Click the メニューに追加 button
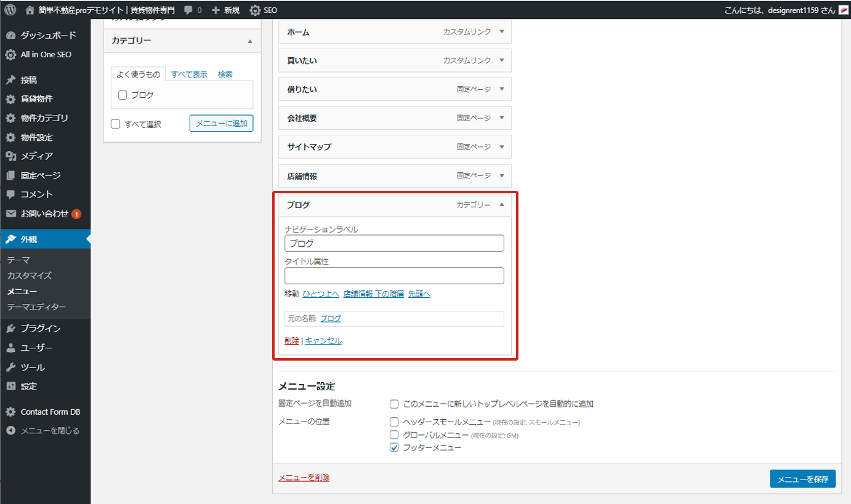Viewport: 851px width, 504px height. coord(221,124)
